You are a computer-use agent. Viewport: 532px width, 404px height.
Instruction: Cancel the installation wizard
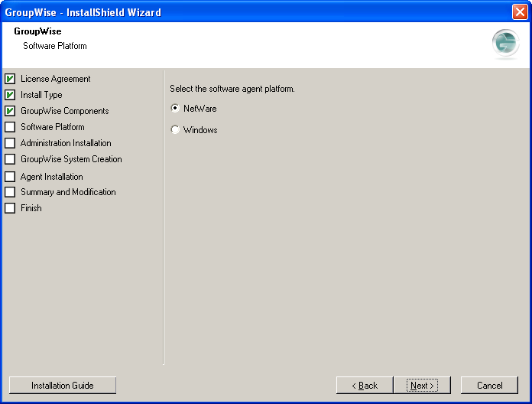490,386
